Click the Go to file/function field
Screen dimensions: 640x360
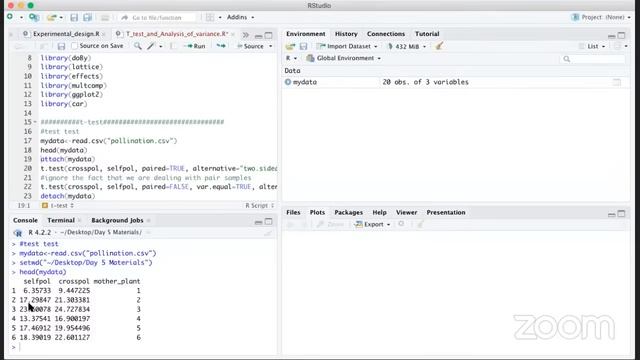coord(157,18)
